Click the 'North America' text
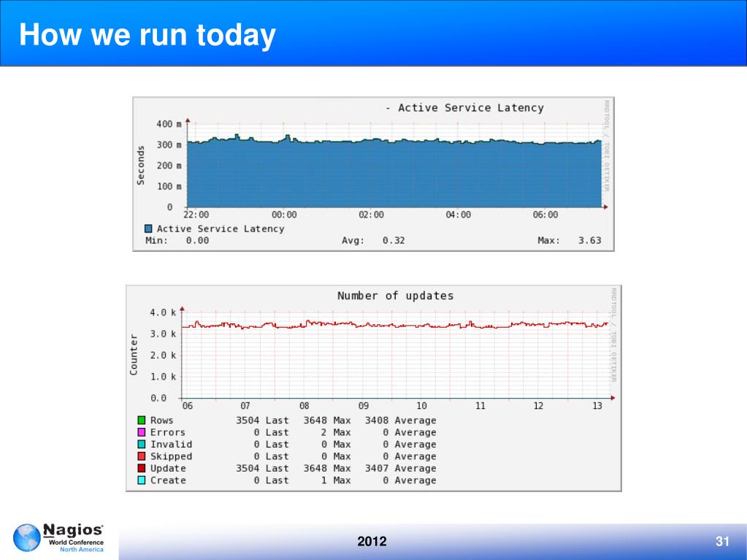Screen dimensions: 747x560 pyautogui.click(x=82, y=550)
